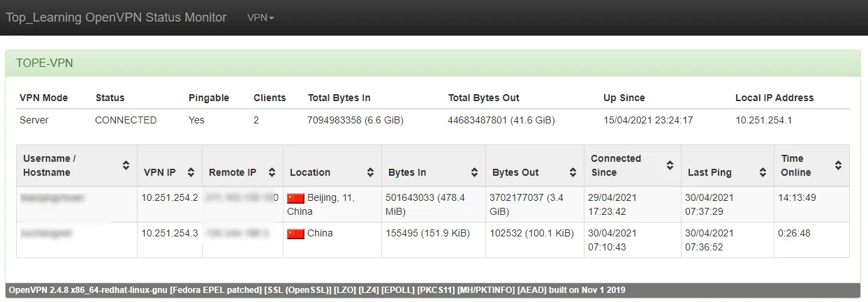Click Local IP Address value 10.251.254.1
This screenshot has width=868, height=302.
pos(763,120)
